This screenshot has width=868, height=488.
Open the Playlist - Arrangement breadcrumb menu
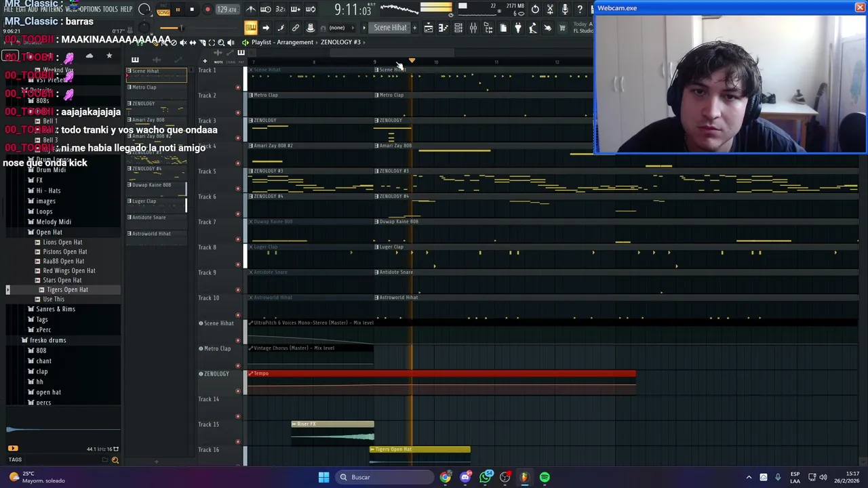coord(282,42)
